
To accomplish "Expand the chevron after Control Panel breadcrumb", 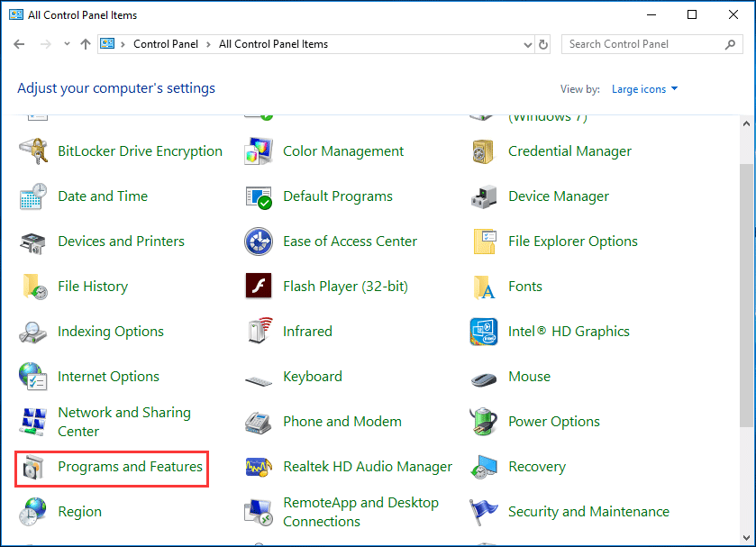I will (x=209, y=44).
